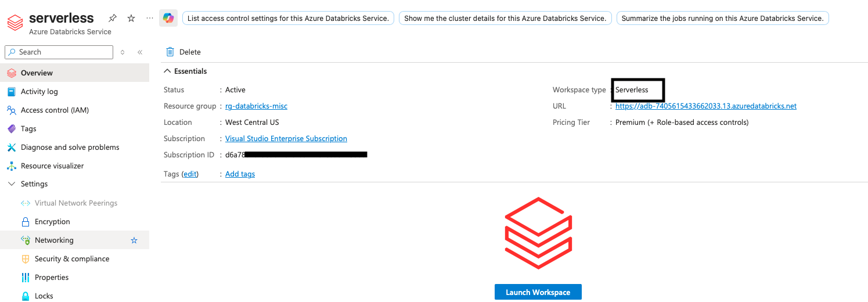Click the Tags edit link
The image size is (868, 302).
[190, 174]
